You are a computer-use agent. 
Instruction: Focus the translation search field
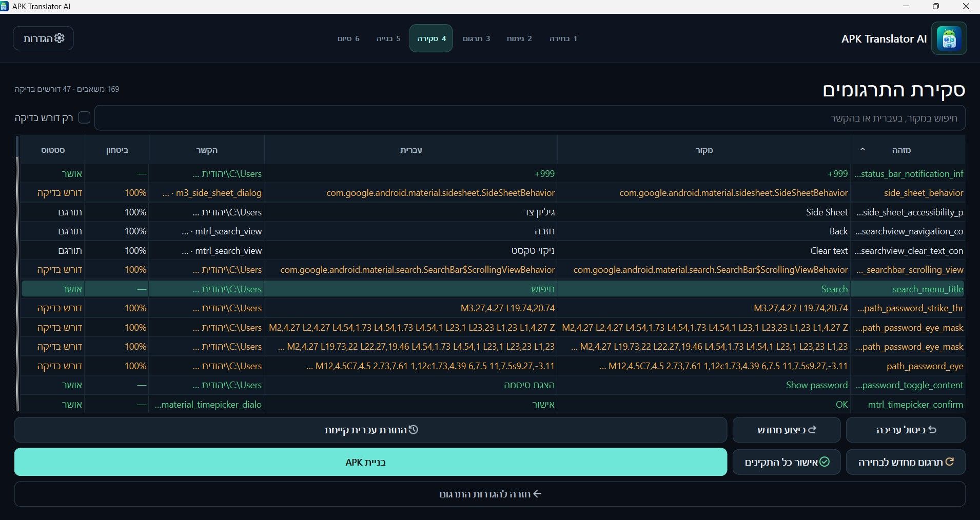(530, 118)
